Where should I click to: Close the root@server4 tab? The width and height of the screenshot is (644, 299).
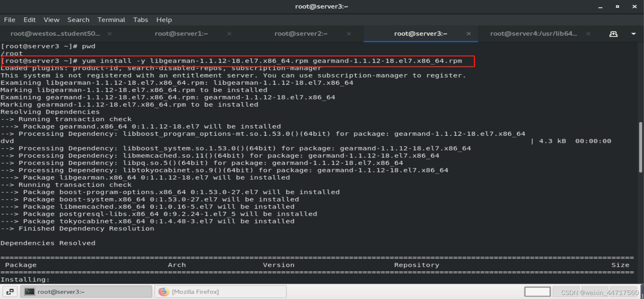588,34
